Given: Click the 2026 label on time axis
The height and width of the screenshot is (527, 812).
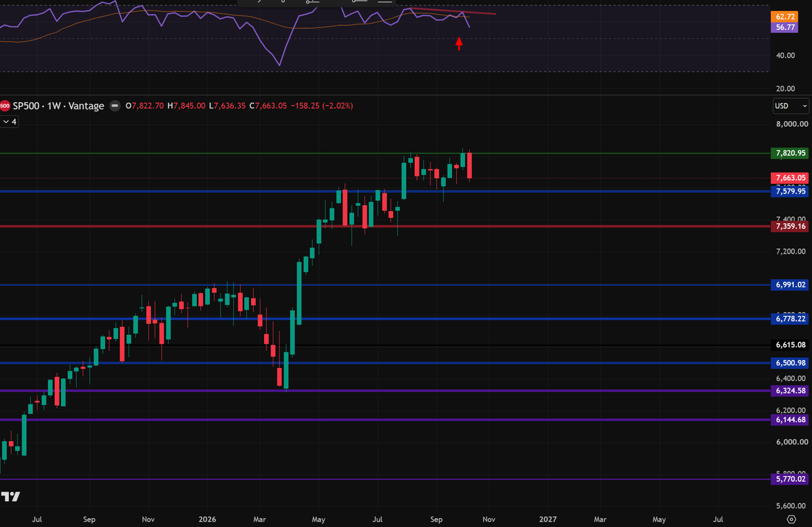Looking at the screenshot, I should tap(207, 519).
